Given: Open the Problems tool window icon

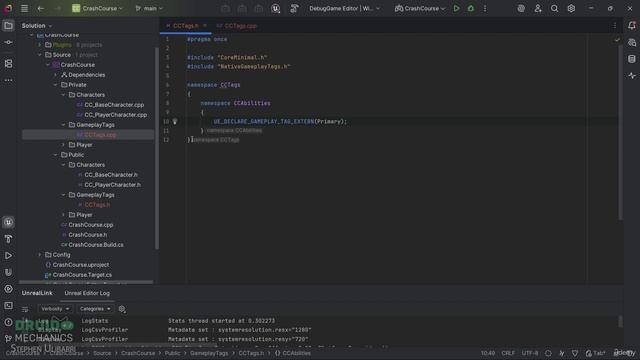Looking at the screenshot, I should pos(8,322).
